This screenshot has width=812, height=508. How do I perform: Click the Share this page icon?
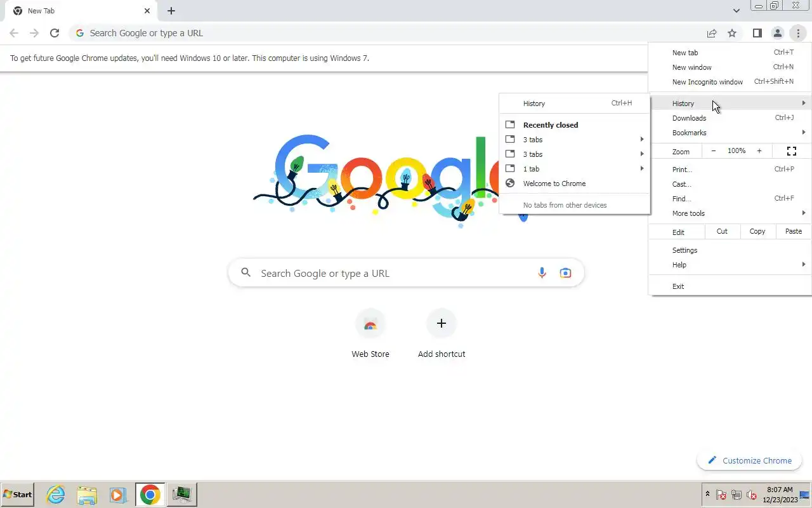[712, 33]
